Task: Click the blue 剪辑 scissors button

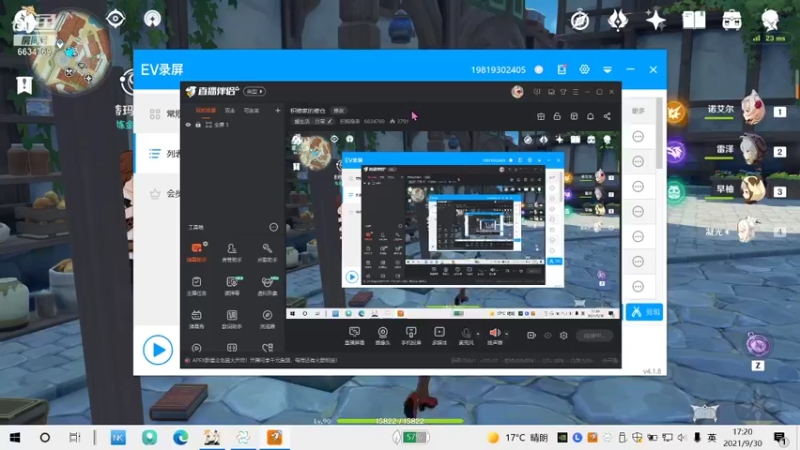Action: (x=644, y=312)
